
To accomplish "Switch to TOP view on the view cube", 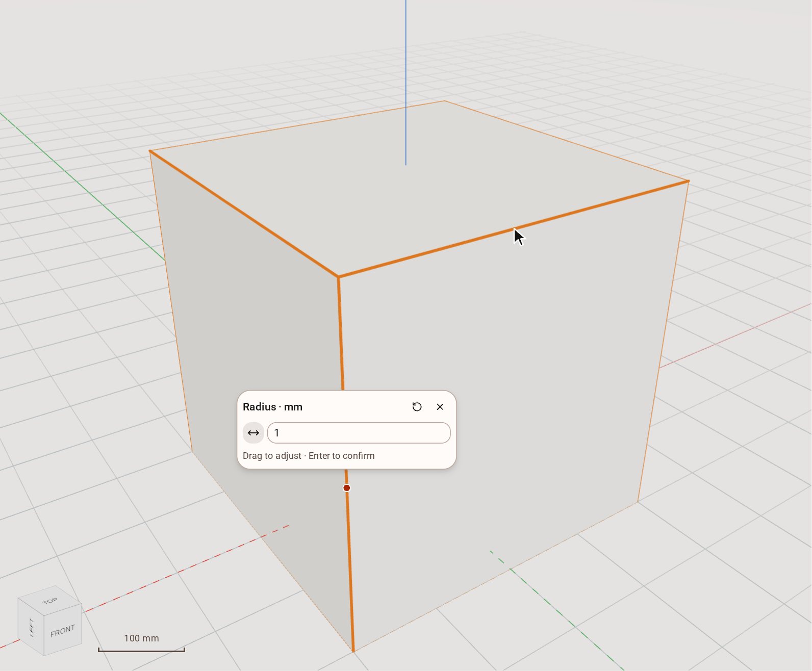I will pos(50,601).
